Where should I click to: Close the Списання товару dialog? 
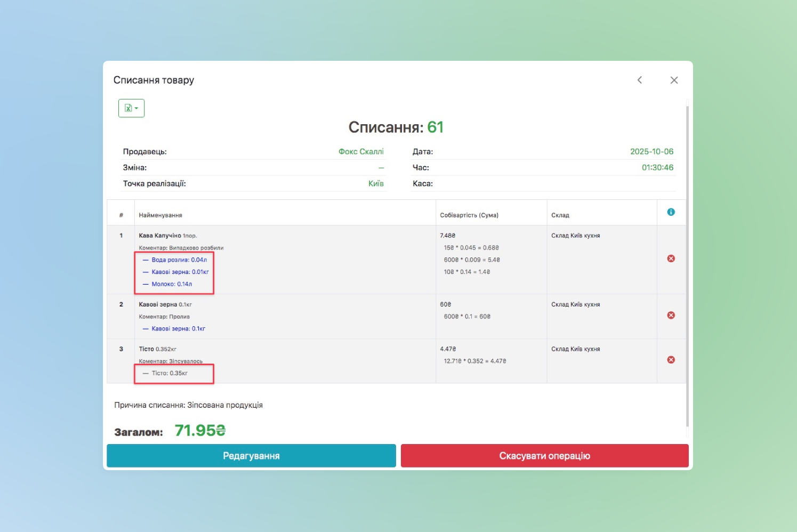coord(674,80)
